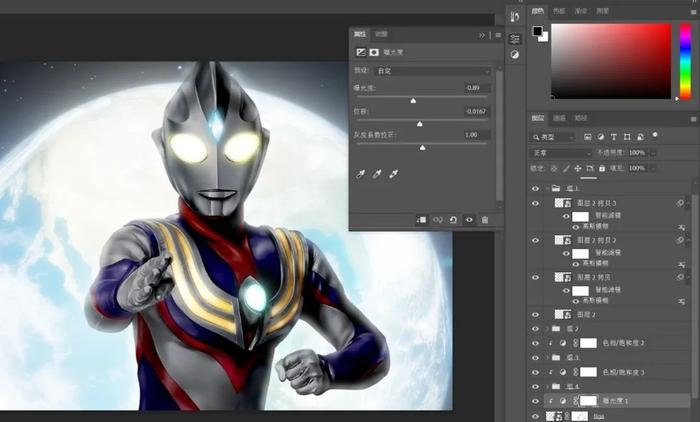Expand the 组 4 group
This screenshot has height=422, width=700.
[x=548, y=387]
